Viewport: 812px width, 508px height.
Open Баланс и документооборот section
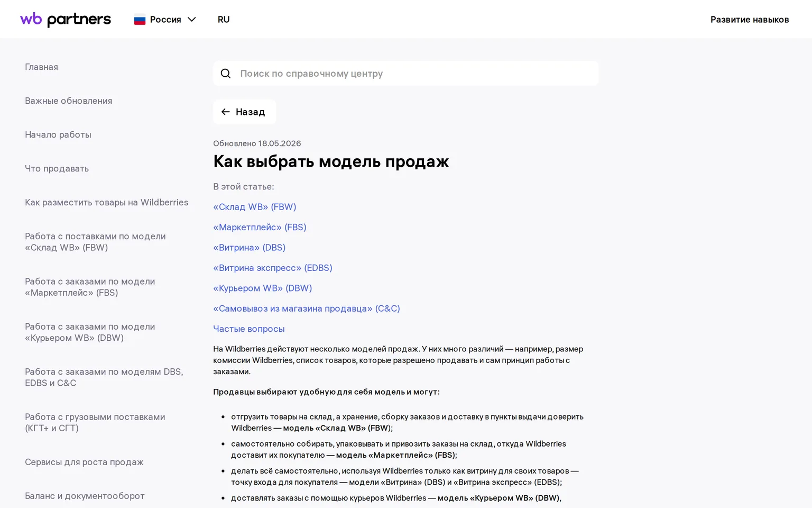point(85,496)
